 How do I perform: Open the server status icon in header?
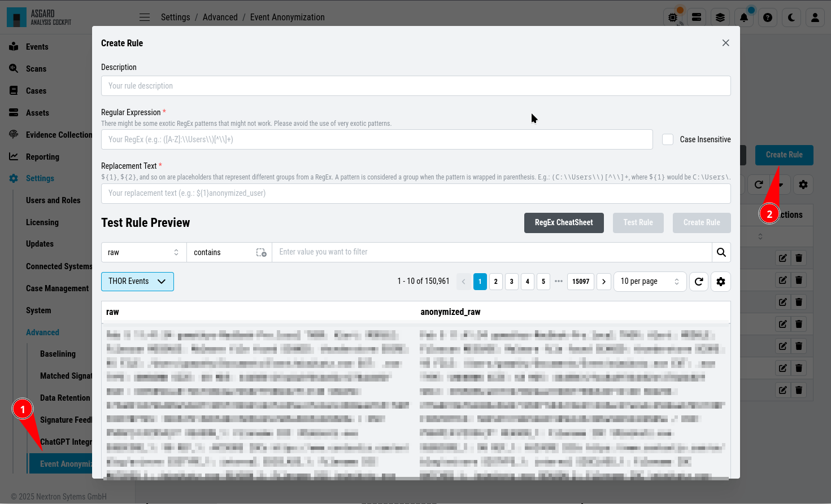(x=697, y=17)
